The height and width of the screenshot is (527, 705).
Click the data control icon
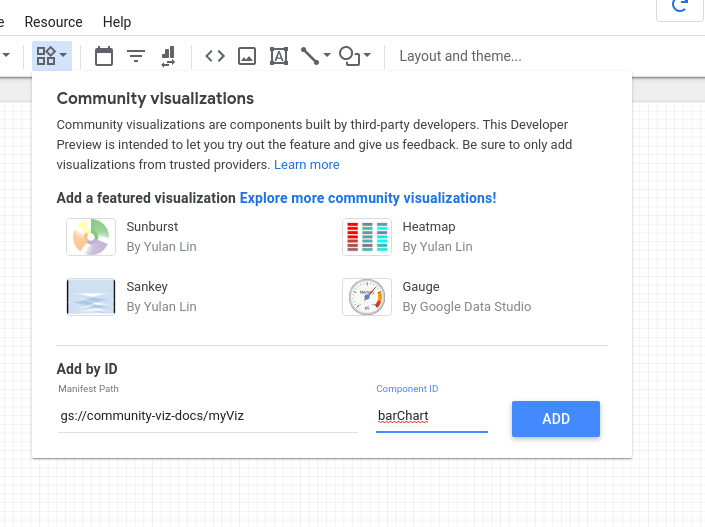tap(167, 56)
